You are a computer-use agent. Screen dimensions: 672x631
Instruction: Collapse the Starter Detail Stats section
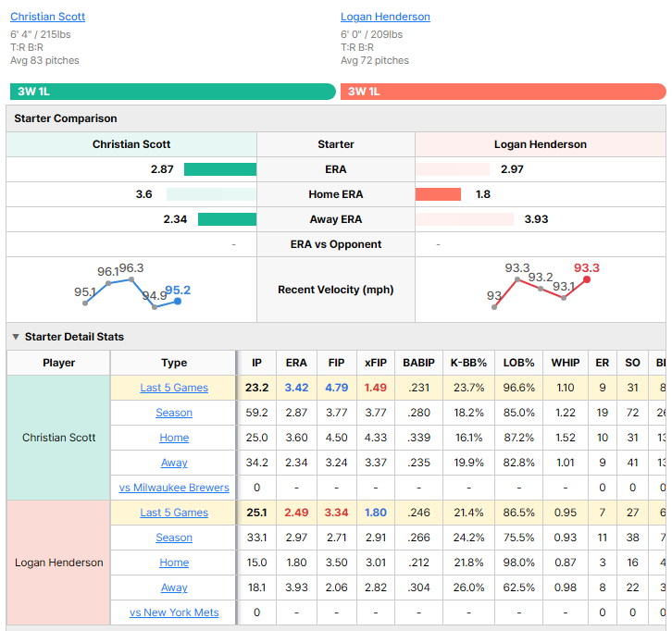click(16, 337)
